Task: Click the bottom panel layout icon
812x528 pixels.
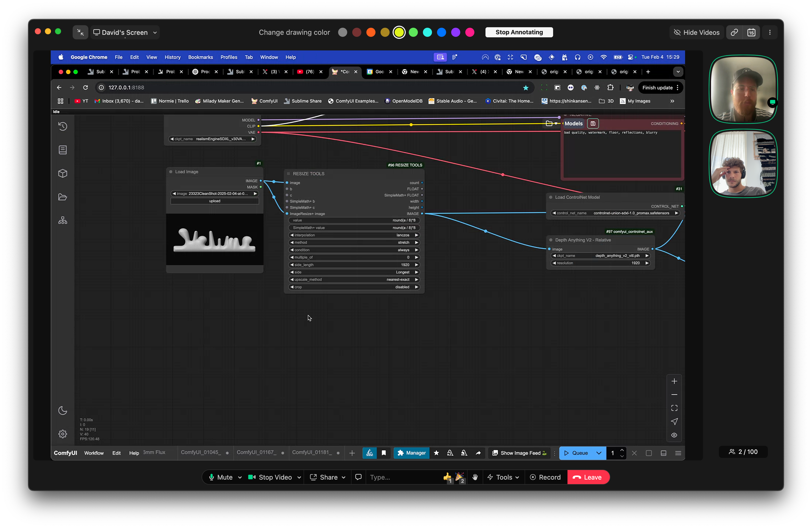Action: tap(664, 453)
